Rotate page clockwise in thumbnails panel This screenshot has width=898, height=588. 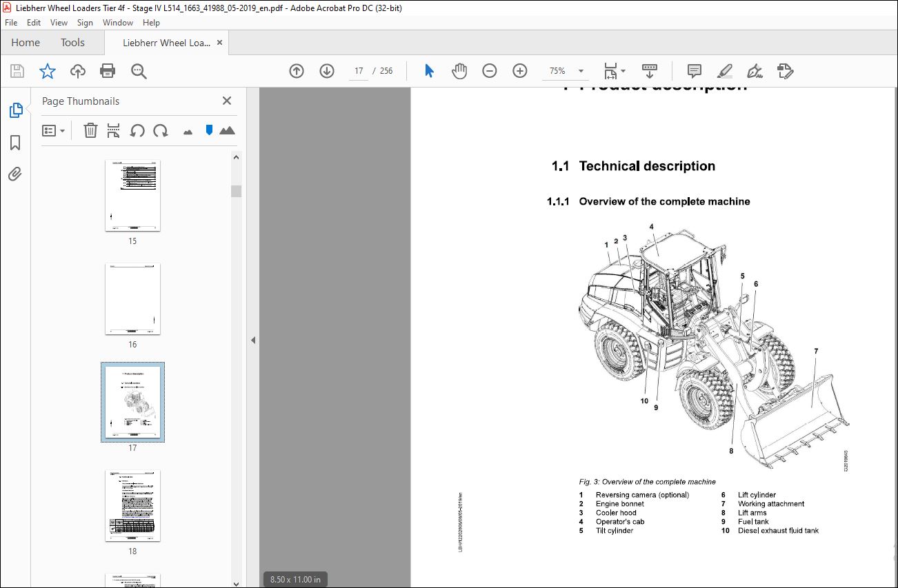tap(161, 130)
